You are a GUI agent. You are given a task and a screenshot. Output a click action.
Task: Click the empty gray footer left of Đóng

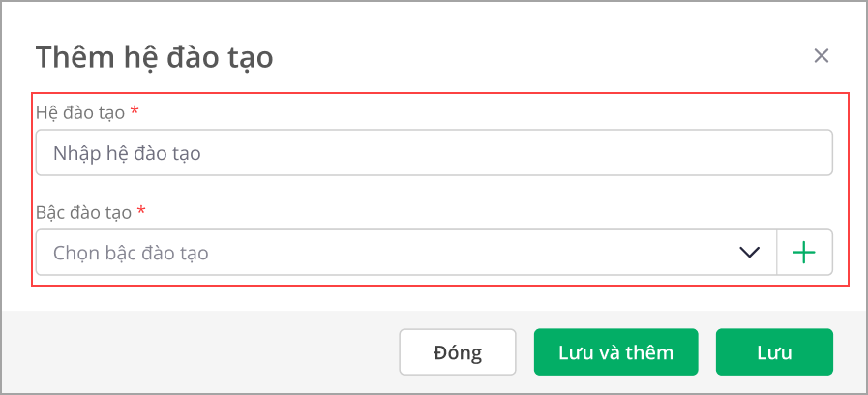tap(194, 352)
